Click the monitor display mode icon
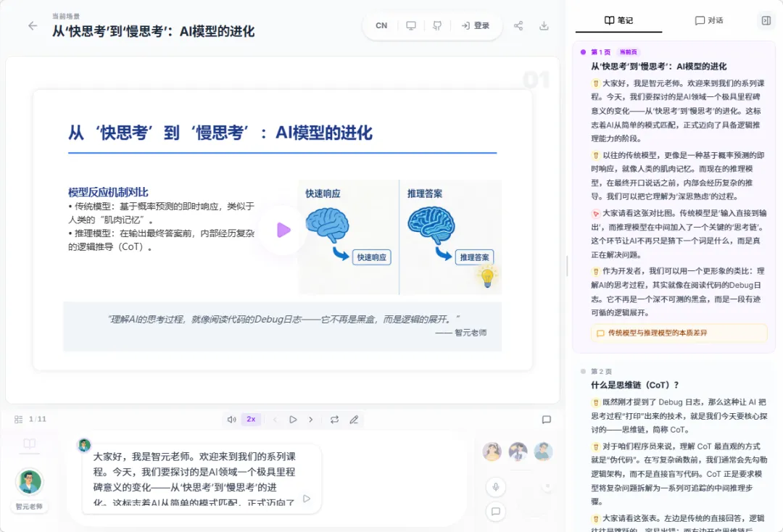This screenshot has width=783, height=532. coord(411,25)
